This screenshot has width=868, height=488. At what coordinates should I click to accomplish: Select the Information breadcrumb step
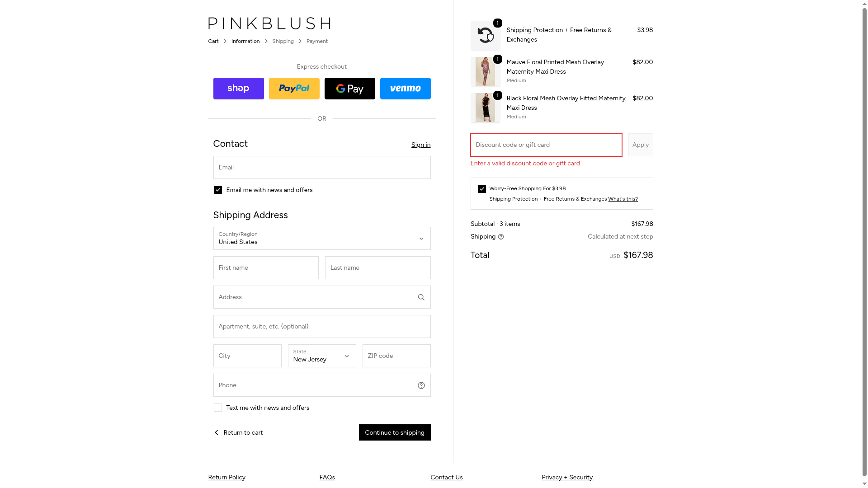click(245, 41)
